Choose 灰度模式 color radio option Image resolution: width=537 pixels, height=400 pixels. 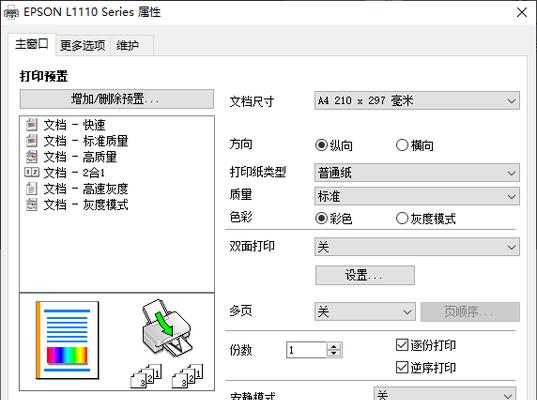tap(402, 218)
